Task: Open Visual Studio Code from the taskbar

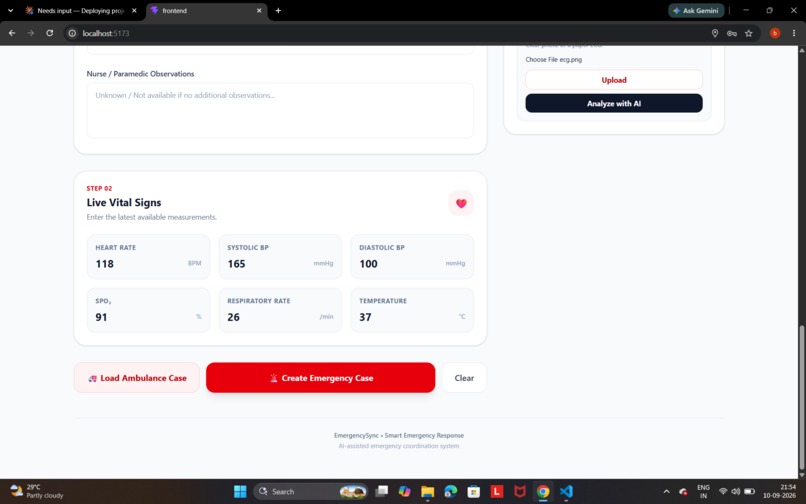Action: point(566,492)
